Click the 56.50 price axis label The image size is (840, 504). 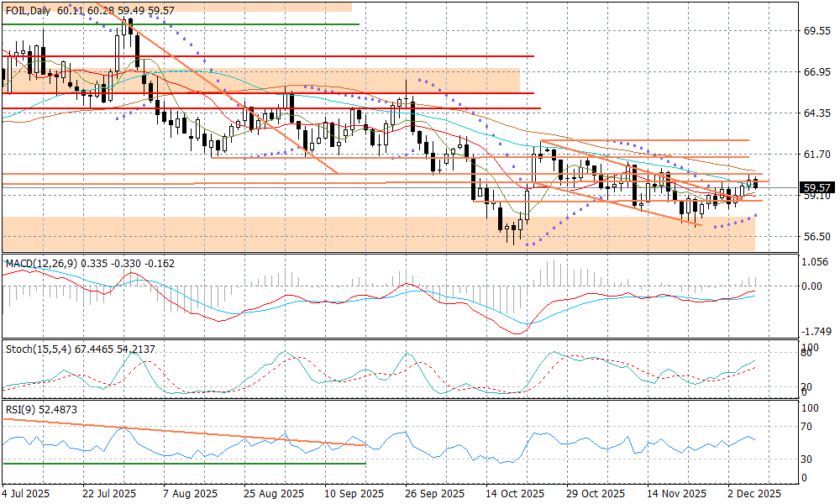click(x=817, y=237)
